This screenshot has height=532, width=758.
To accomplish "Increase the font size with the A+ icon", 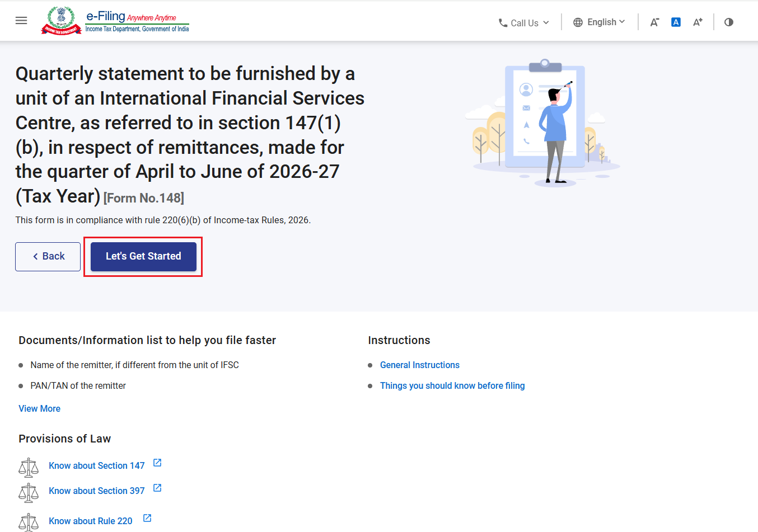I will pos(698,22).
